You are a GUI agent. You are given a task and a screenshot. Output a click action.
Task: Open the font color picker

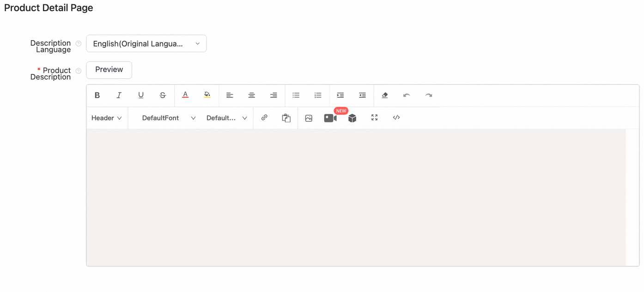[x=185, y=95]
